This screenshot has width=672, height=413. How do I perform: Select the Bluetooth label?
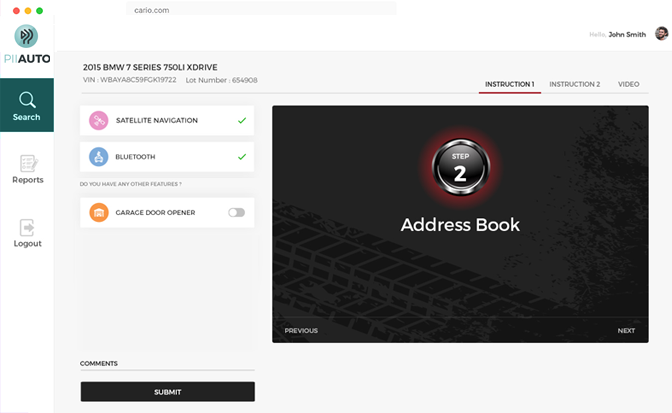tap(135, 157)
